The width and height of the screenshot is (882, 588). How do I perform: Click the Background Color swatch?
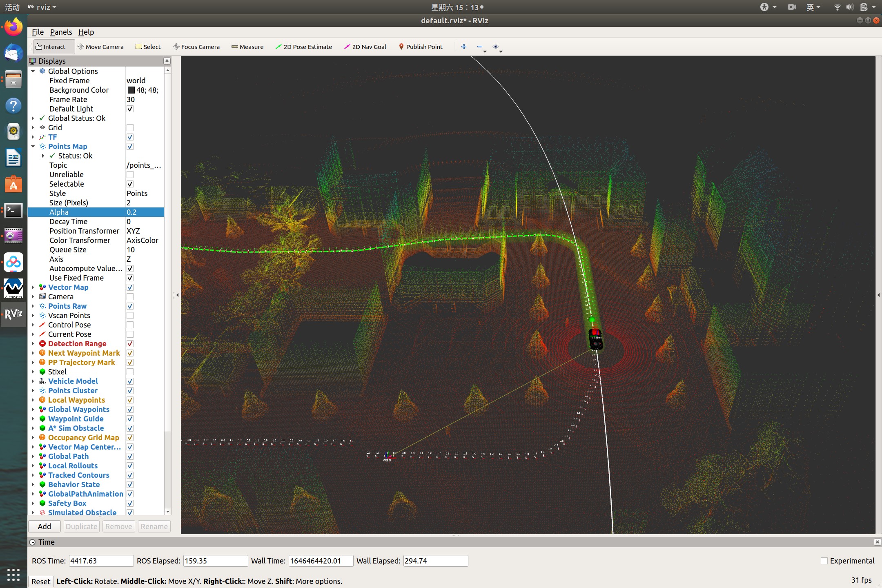coord(131,90)
